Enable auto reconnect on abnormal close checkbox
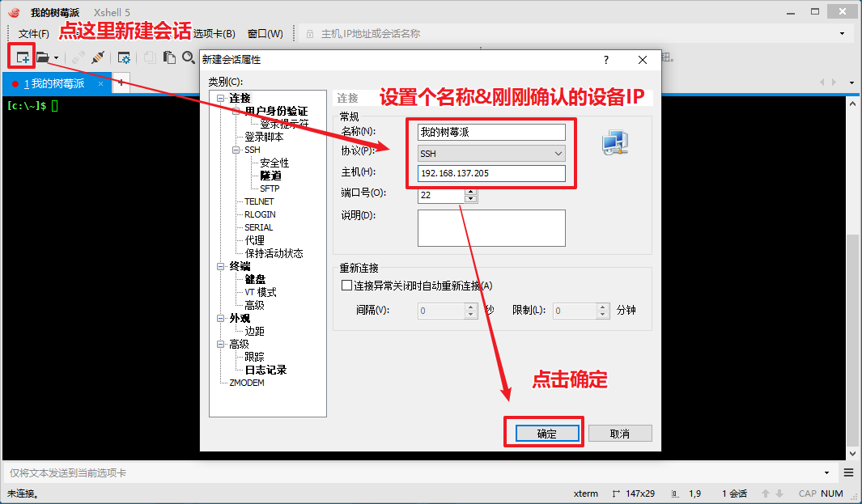The width and height of the screenshot is (862, 504). click(x=347, y=286)
